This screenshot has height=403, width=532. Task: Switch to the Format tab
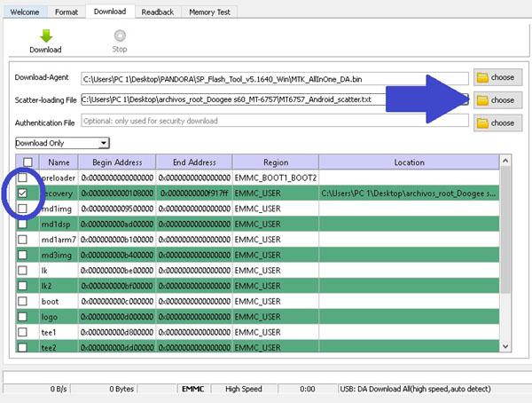coord(66,12)
